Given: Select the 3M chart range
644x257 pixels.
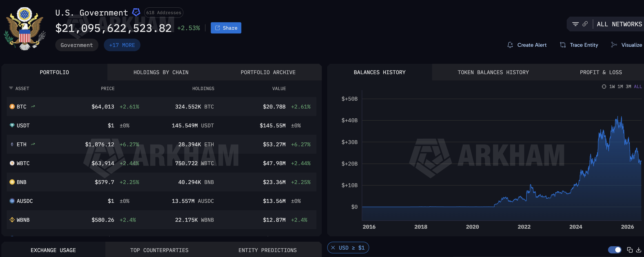Looking at the screenshot, I should 628,86.
